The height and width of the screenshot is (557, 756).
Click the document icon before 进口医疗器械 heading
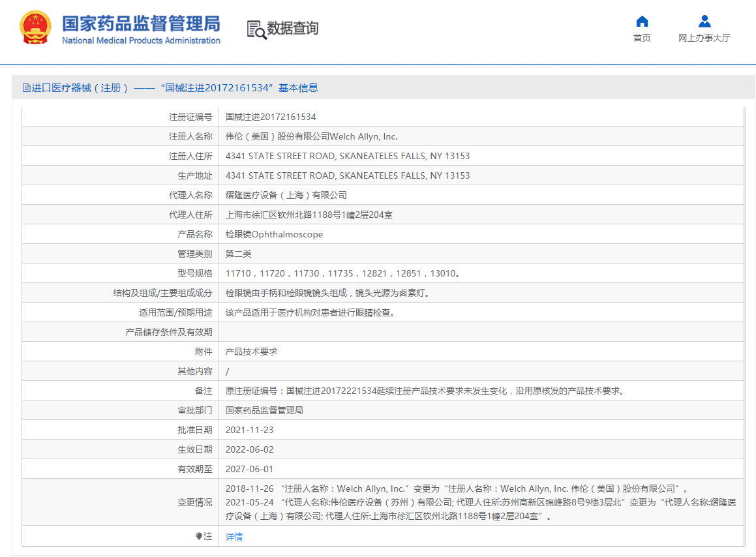26,88
